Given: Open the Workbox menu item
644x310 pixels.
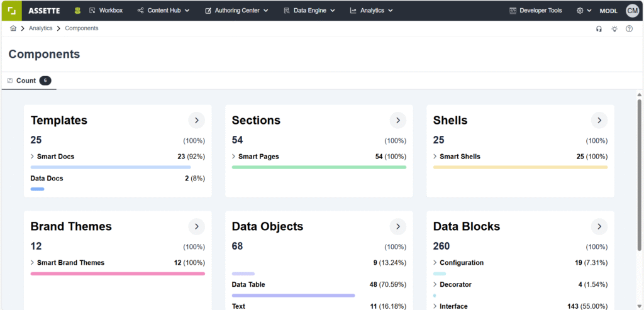Looking at the screenshot, I should (x=106, y=11).
